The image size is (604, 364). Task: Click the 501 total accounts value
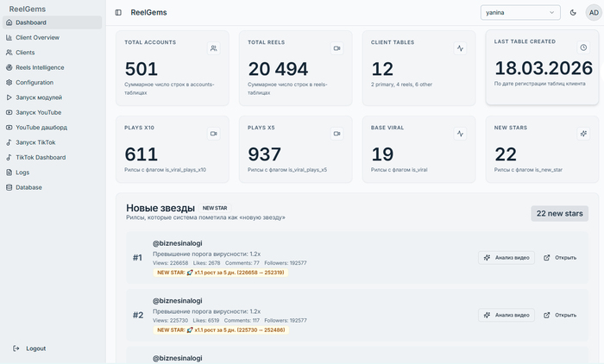point(142,69)
